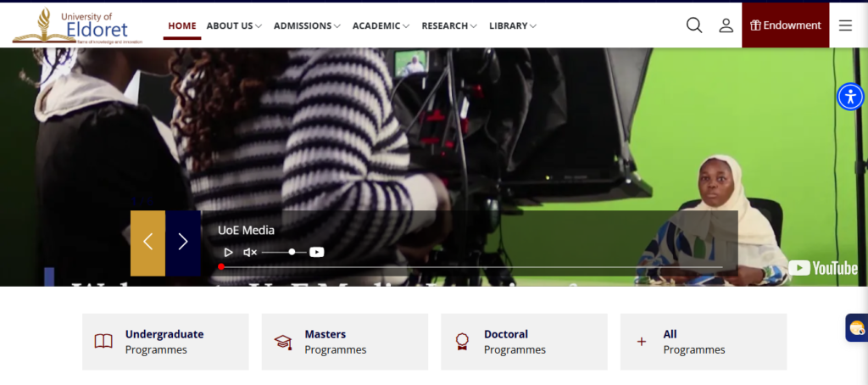Select the Home menu item

(x=182, y=25)
